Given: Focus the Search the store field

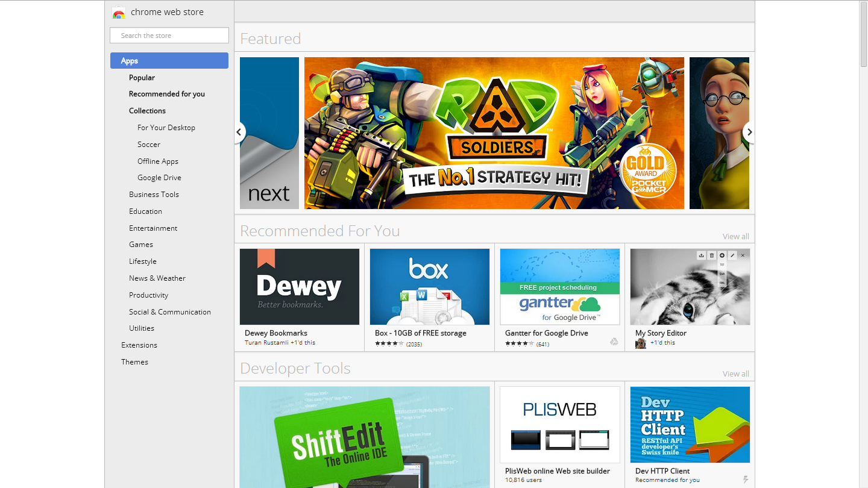Looking at the screenshot, I should (169, 36).
